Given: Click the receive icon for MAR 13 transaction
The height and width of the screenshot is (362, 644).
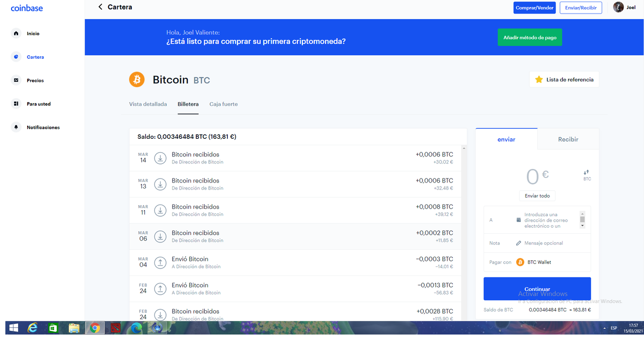Looking at the screenshot, I should coord(160,184).
